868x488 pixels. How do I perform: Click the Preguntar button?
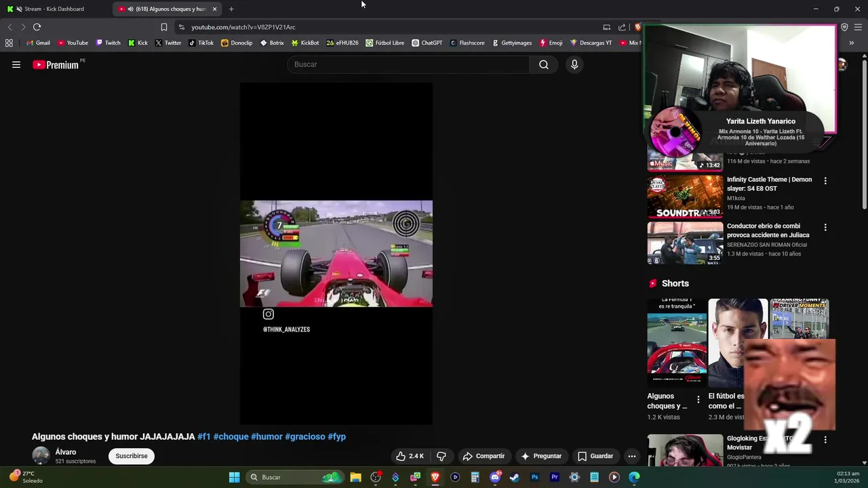541,456
